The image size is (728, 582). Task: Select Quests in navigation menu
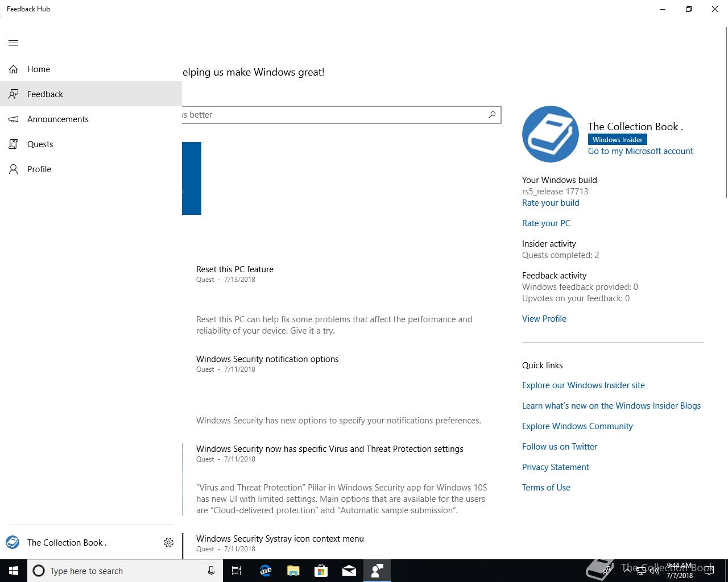(x=91, y=144)
